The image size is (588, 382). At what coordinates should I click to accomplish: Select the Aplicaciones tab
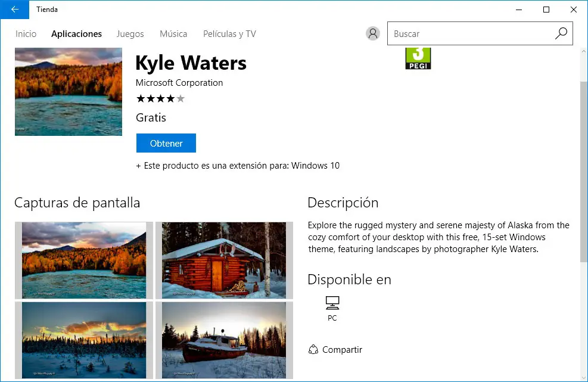pos(76,34)
